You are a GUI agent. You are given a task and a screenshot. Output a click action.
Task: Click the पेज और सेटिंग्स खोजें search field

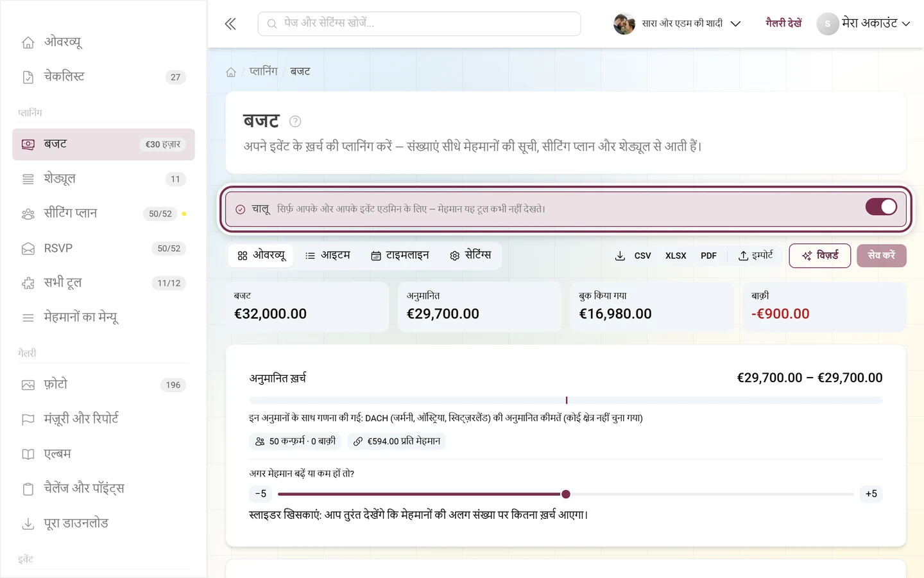(420, 24)
